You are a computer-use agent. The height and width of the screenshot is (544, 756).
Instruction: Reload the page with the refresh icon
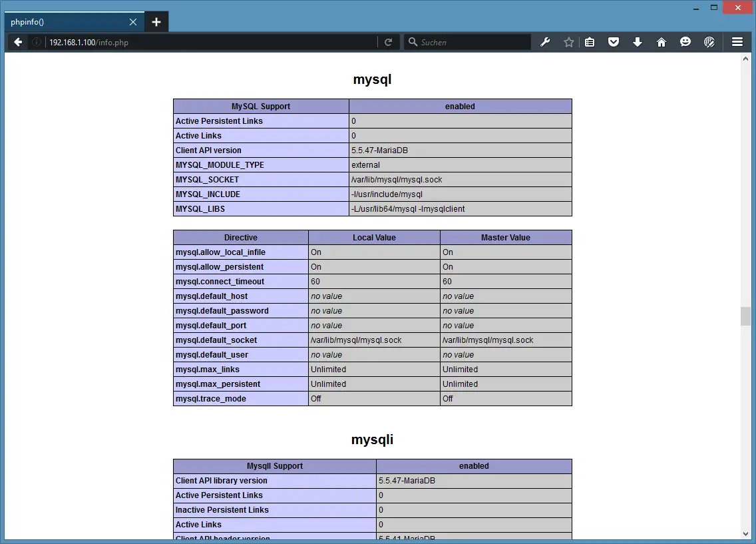(x=388, y=43)
